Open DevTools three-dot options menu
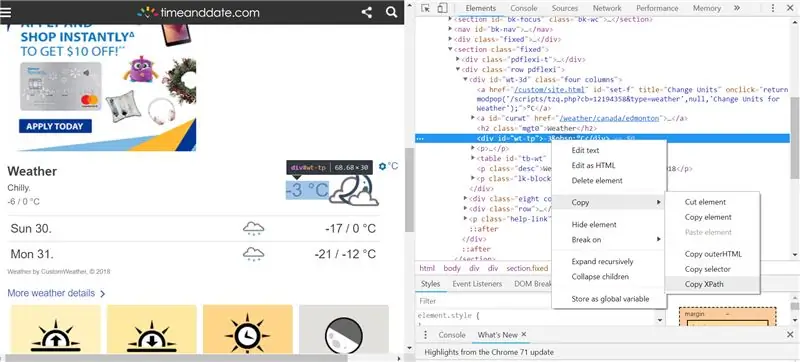 pyautogui.click(x=773, y=8)
